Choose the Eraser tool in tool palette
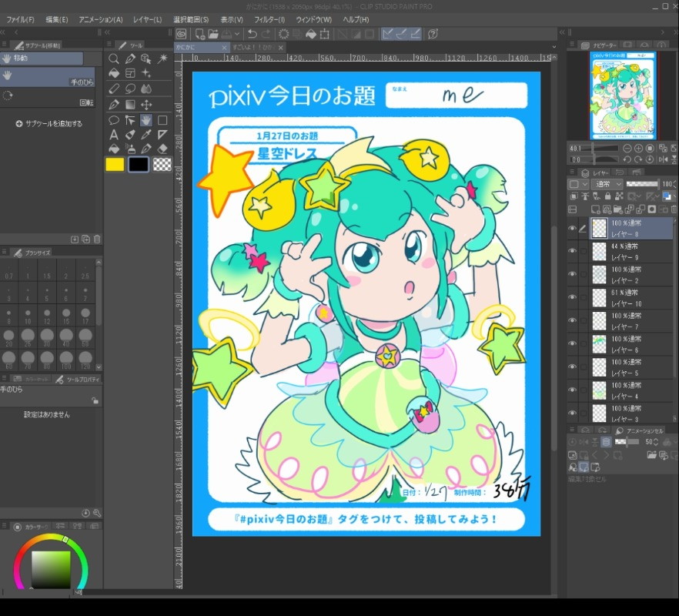Viewport: 679px width, 616px height. tap(162, 149)
